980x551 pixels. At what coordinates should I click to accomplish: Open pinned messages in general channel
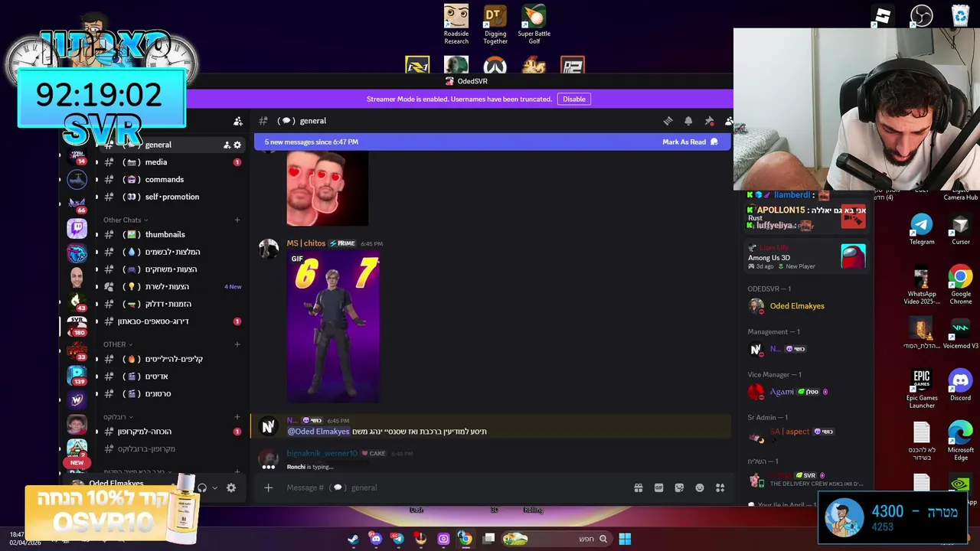click(x=709, y=121)
